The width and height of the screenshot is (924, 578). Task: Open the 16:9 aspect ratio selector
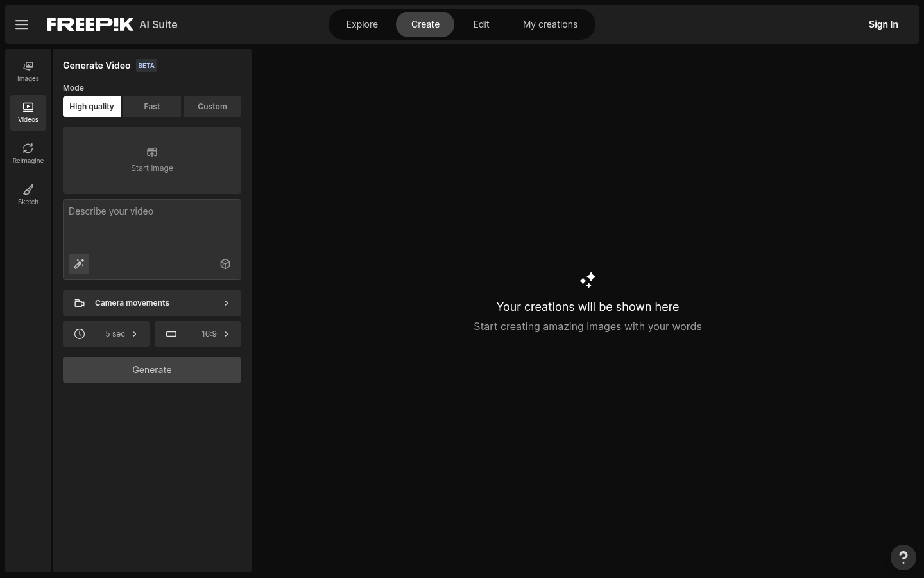[x=198, y=334]
